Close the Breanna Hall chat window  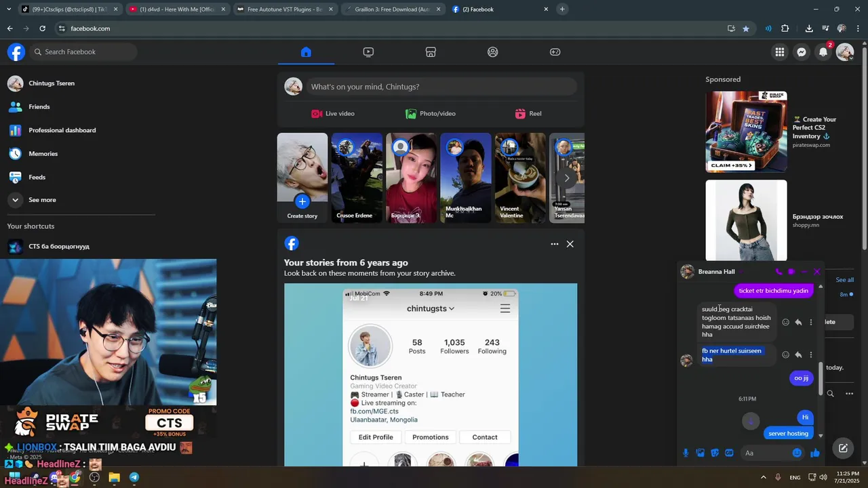[x=817, y=272]
